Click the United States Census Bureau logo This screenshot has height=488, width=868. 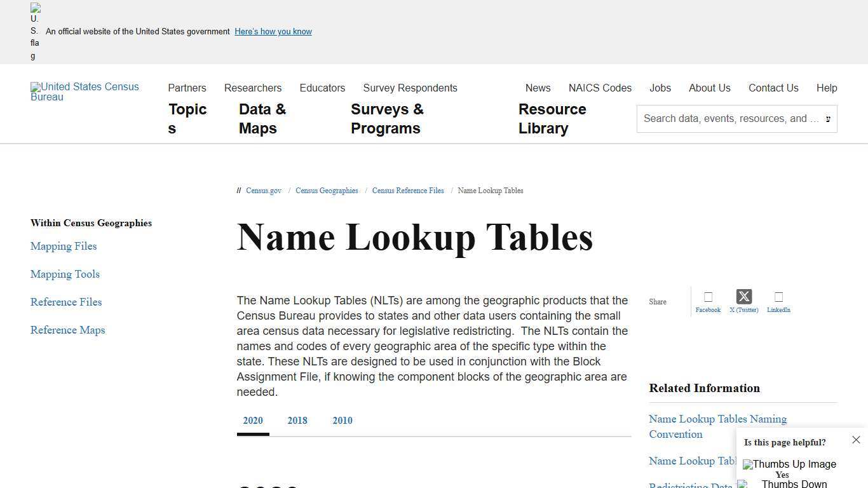click(85, 92)
